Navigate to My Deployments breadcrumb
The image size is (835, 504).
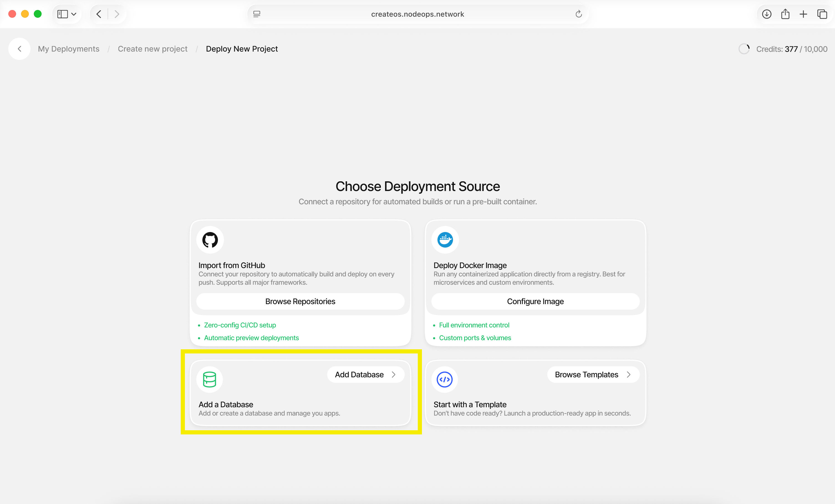pyautogui.click(x=68, y=49)
